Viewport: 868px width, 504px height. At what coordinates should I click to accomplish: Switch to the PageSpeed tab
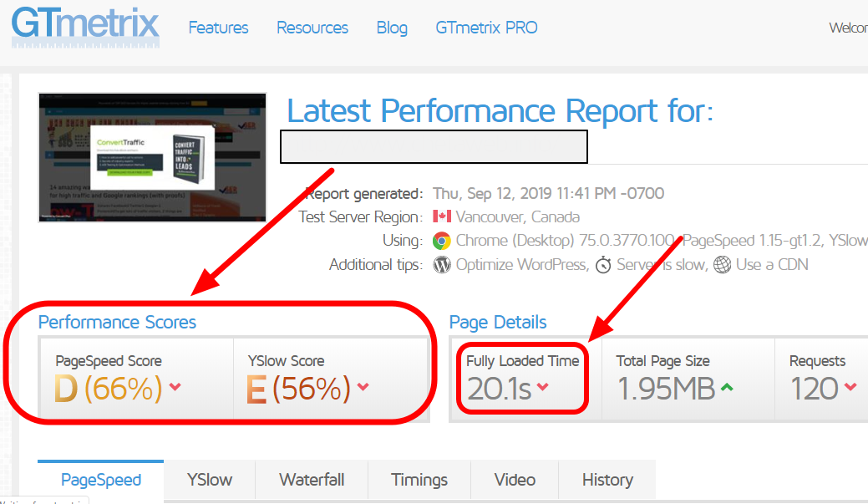pyautogui.click(x=101, y=480)
